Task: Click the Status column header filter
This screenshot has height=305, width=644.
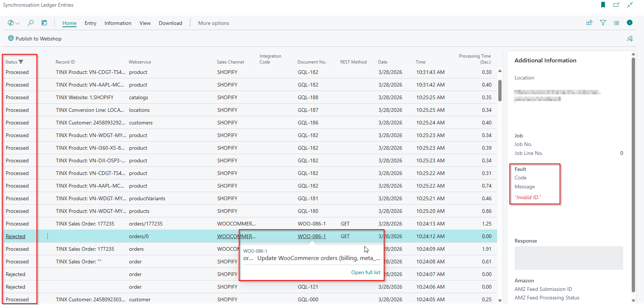Action: pyautogui.click(x=14, y=62)
